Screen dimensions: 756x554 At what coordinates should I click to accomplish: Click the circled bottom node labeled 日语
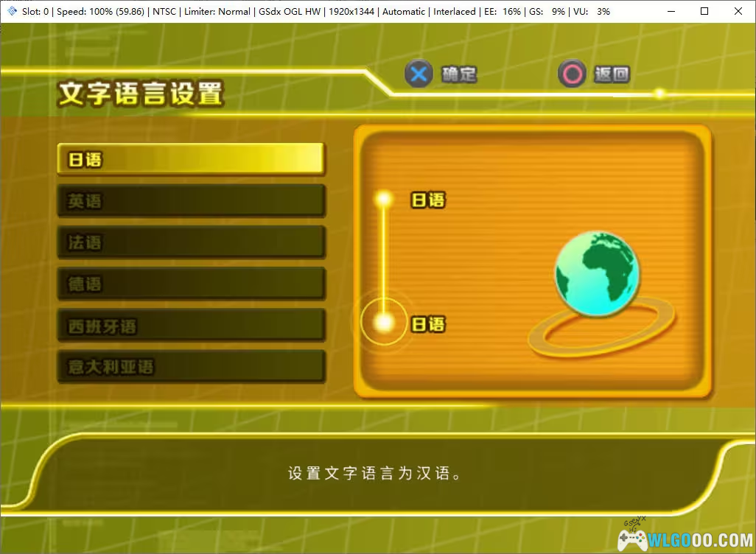(383, 323)
